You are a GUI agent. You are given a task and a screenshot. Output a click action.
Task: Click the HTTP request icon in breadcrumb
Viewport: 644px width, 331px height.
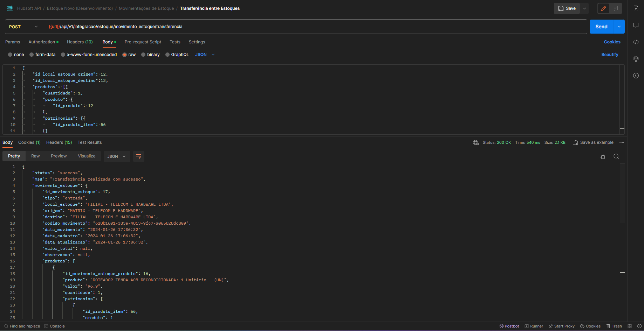tap(10, 8)
